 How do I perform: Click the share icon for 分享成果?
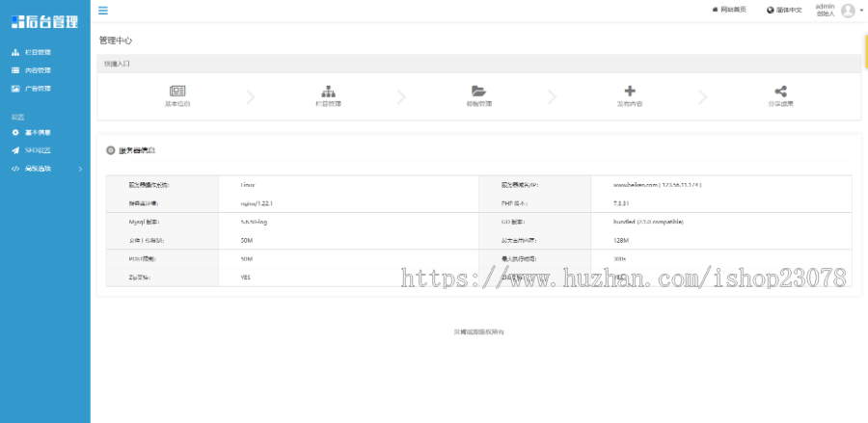pos(780,92)
